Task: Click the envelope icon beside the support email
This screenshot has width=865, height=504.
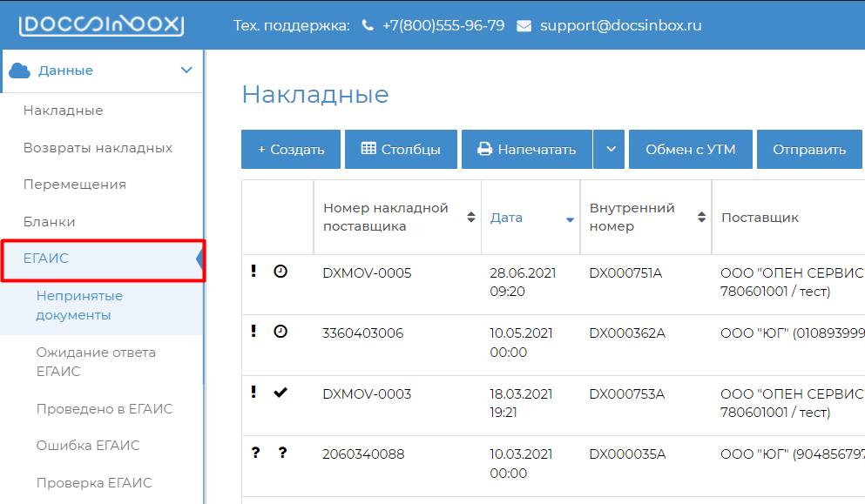Action: pyautogui.click(x=524, y=26)
